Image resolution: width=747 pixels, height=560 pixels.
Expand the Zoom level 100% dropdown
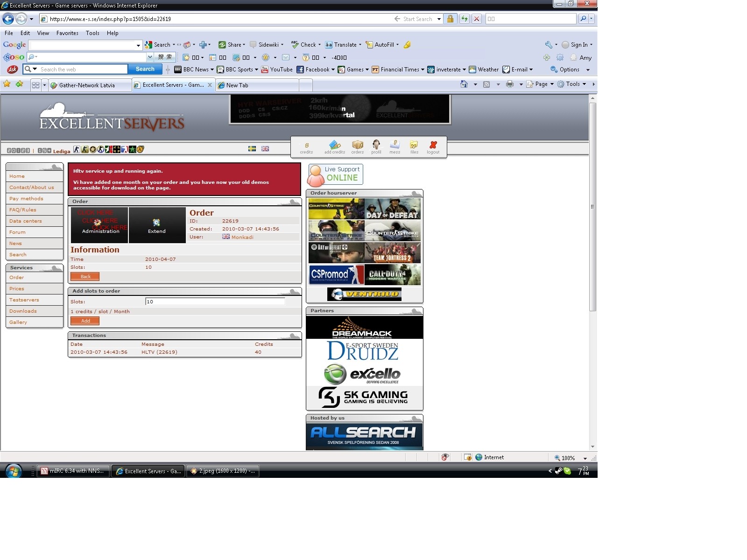[585, 458]
